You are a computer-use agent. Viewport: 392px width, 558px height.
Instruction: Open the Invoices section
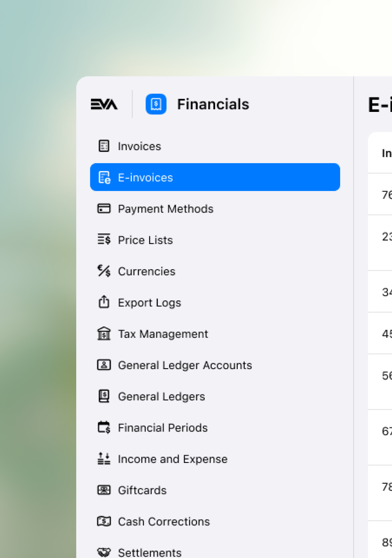pyautogui.click(x=139, y=146)
